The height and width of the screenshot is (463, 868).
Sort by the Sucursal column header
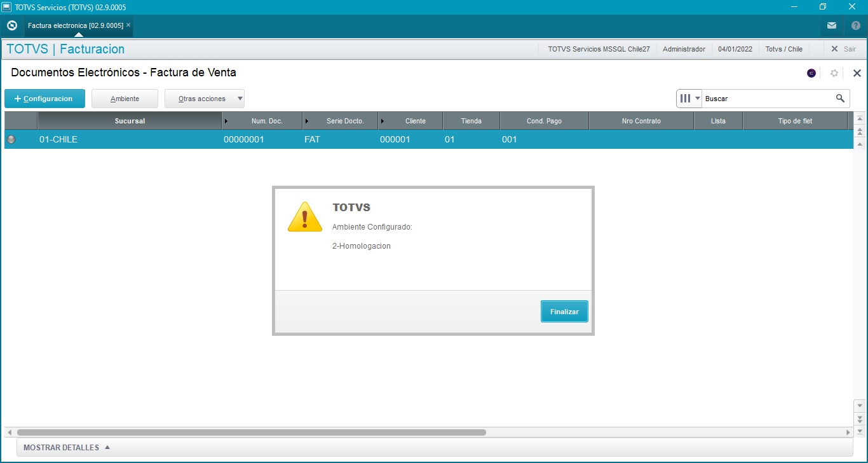coord(130,121)
